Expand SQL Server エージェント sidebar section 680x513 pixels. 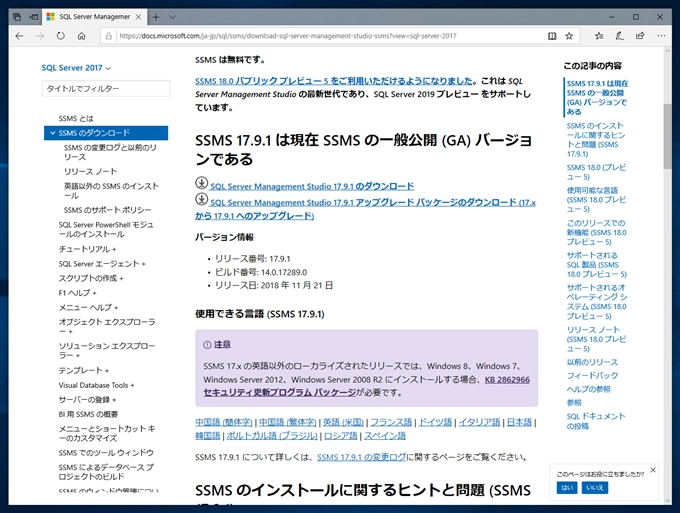click(102, 264)
